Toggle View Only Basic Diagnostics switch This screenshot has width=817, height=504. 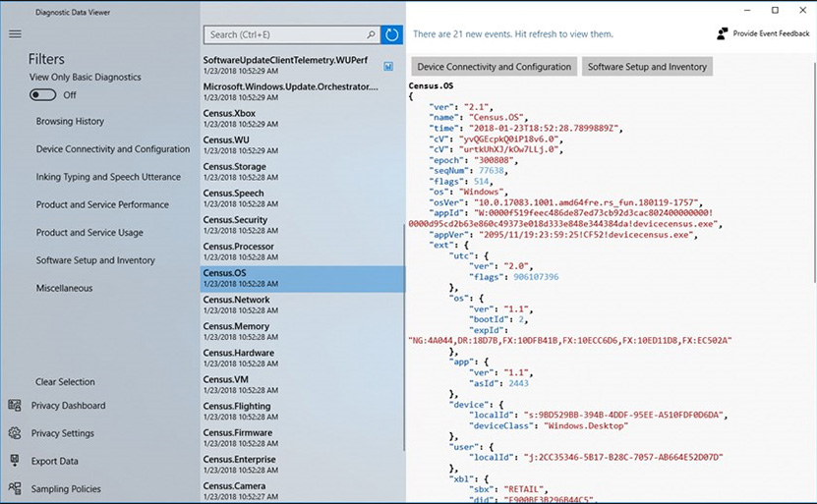[42, 95]
